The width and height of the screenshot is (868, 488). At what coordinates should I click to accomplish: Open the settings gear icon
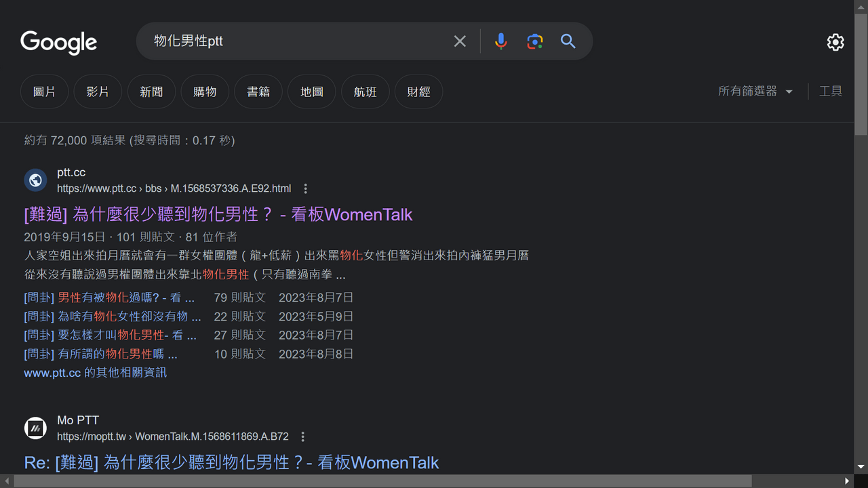click(835, 42)
